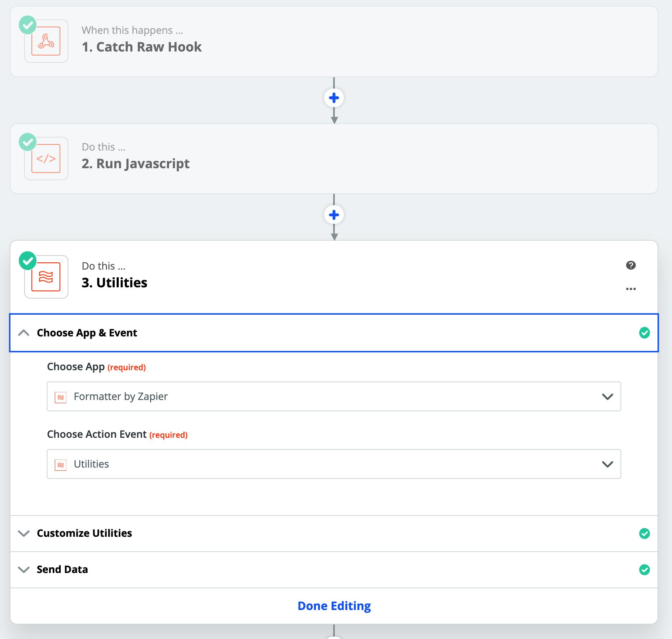Click the status check badge on Catch Raw Hook

coord(28,25)
